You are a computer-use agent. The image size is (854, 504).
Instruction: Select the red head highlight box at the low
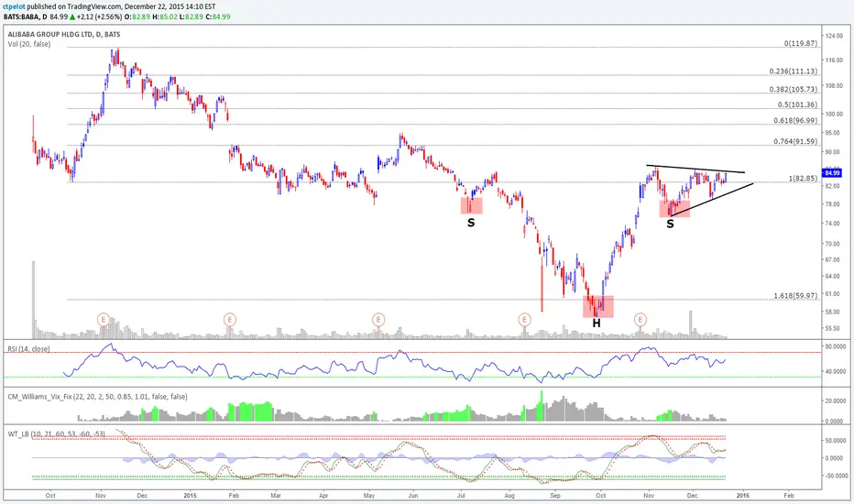(598, 307)
